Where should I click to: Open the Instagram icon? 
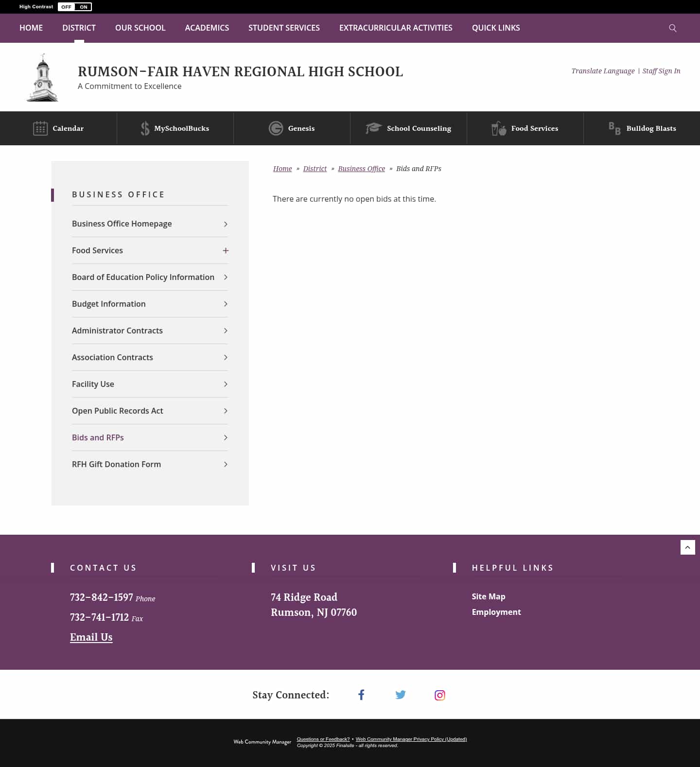tap(439, 695)
